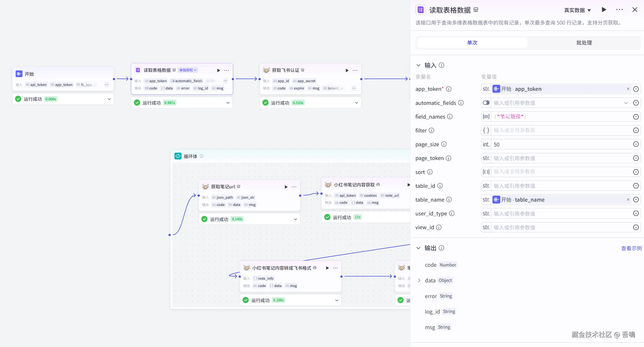The height and width of the screenshot is (347, 644).
Task: Open the 单独授权 dropdown on node
Action: [x=188, y=70]
